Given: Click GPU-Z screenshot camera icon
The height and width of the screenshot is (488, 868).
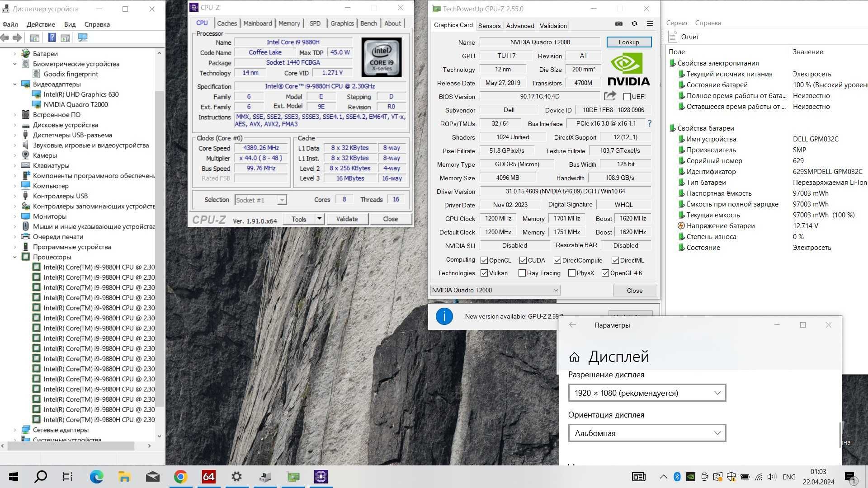Looking at the screenshot, I should coord(619,23).
